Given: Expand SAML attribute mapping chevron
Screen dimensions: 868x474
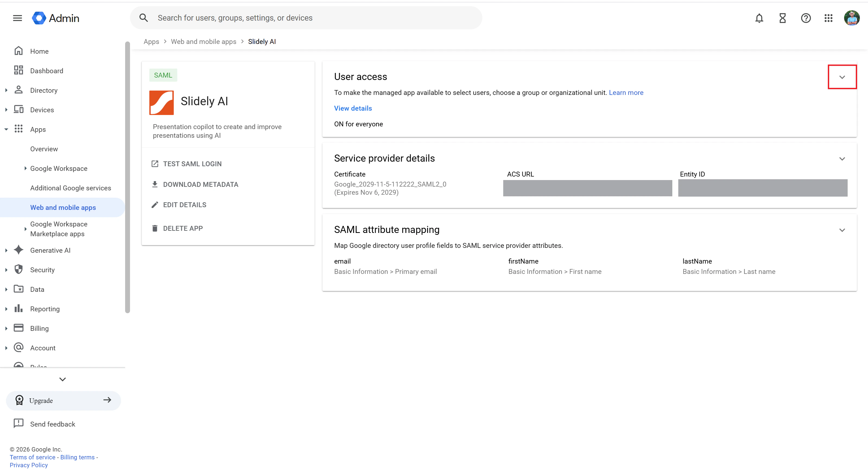Looking at the screenshot, I should [x=842, y=230].
